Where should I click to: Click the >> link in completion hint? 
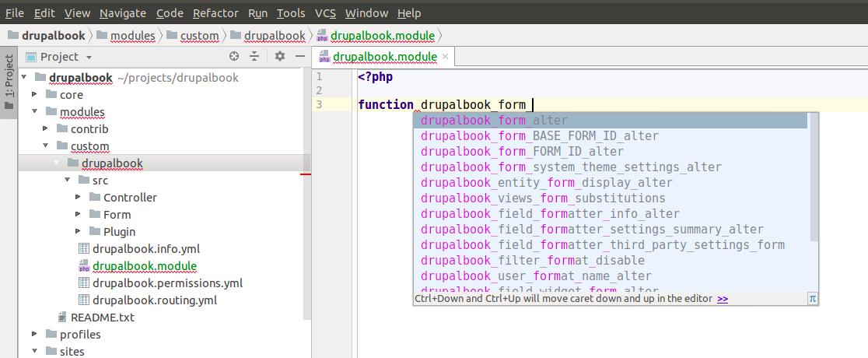tap(723, 299)
